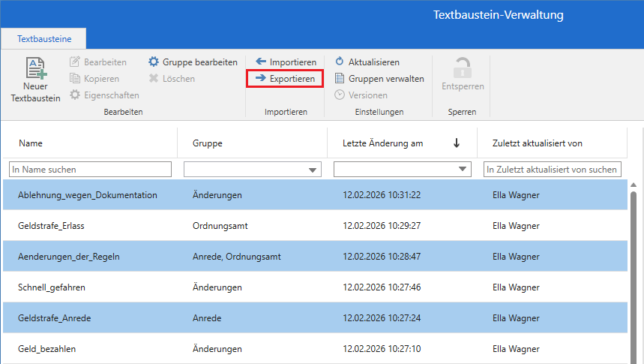
Task: Toggle sort arrow on Letzte Änderung am
Action: (457, 143)
